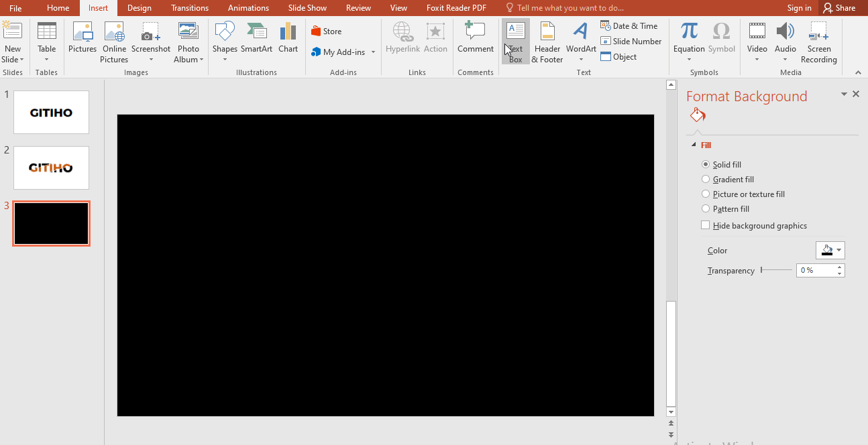Enable Pattern fill
This screenshot has height=445, width=868.
point(706,208)
